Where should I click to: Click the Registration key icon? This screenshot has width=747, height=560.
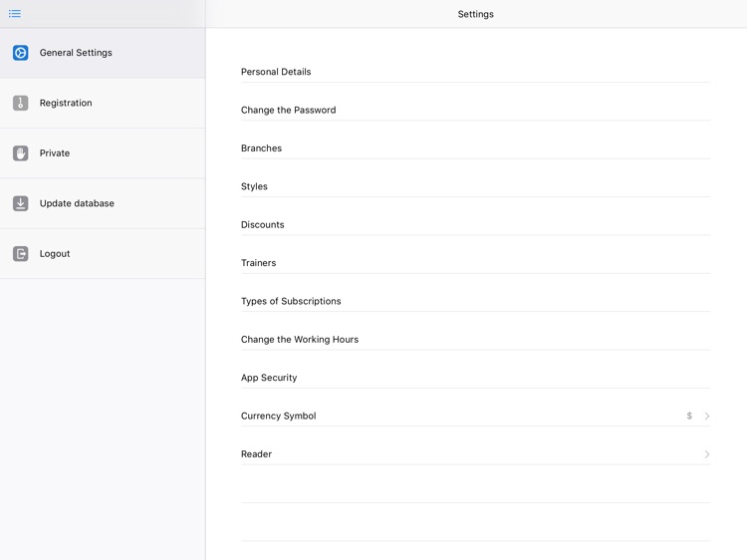(21, 103)
